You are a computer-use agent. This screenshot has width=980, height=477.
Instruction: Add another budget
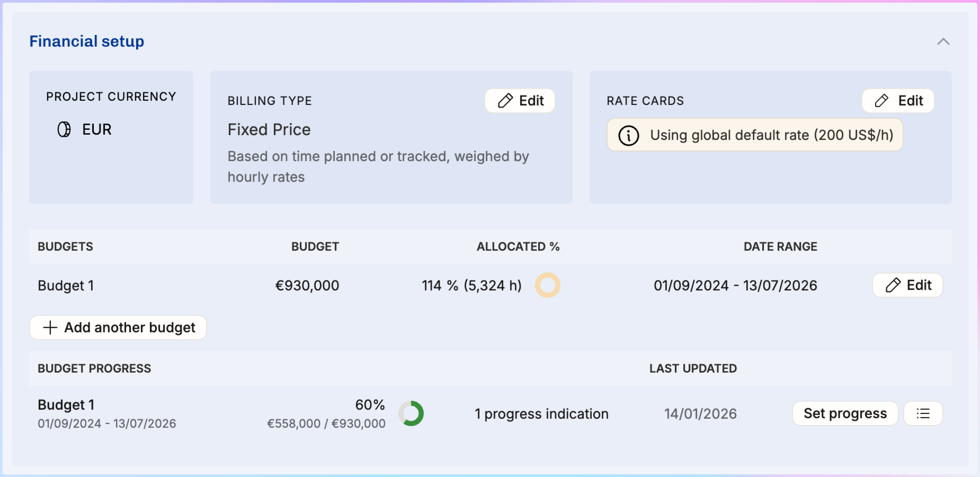tap(118, 327)
